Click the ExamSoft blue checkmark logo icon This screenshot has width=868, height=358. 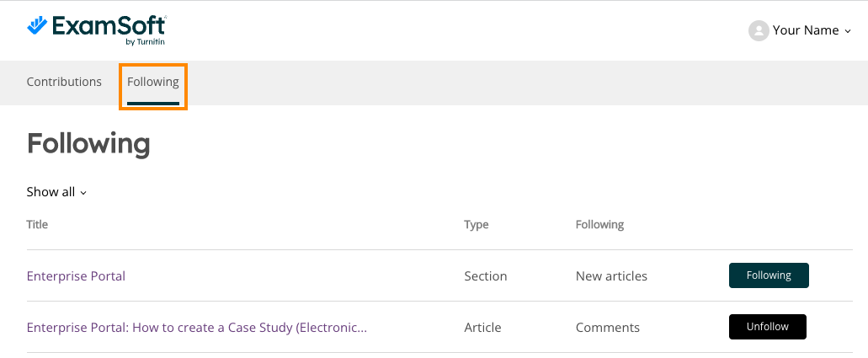pyautogui.click(x=38, y=26)
